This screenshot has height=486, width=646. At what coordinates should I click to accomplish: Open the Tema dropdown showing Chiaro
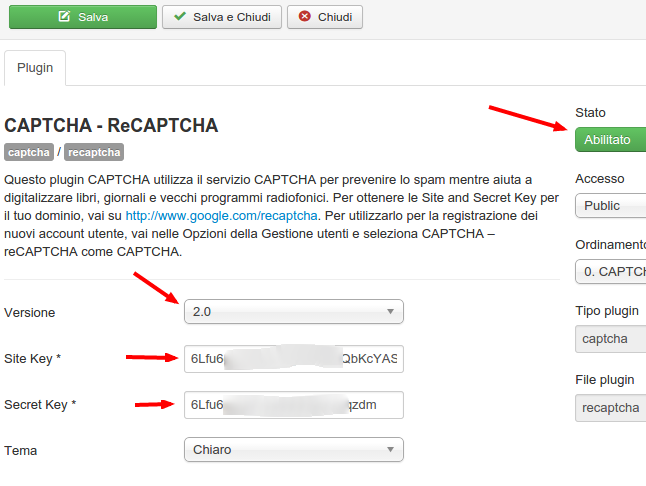[x=294, y=449]
